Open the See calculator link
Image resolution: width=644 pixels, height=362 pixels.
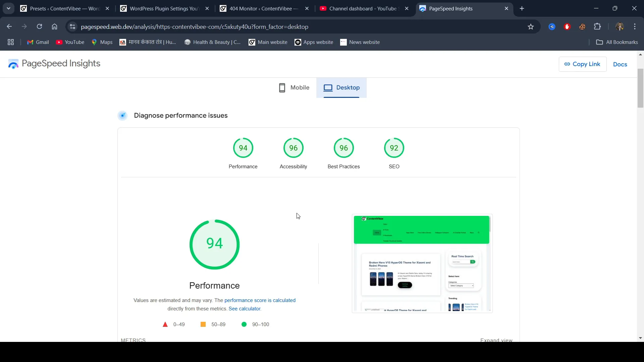[244, 309]
